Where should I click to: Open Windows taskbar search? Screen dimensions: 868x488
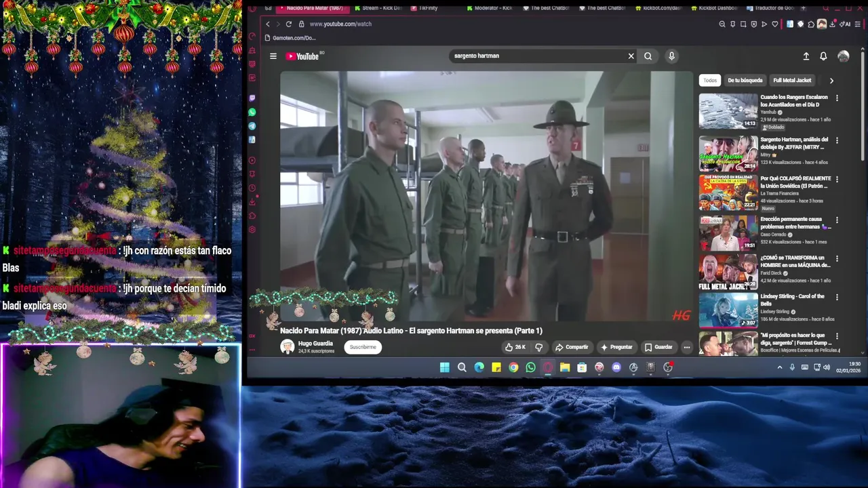coord(462,367)
